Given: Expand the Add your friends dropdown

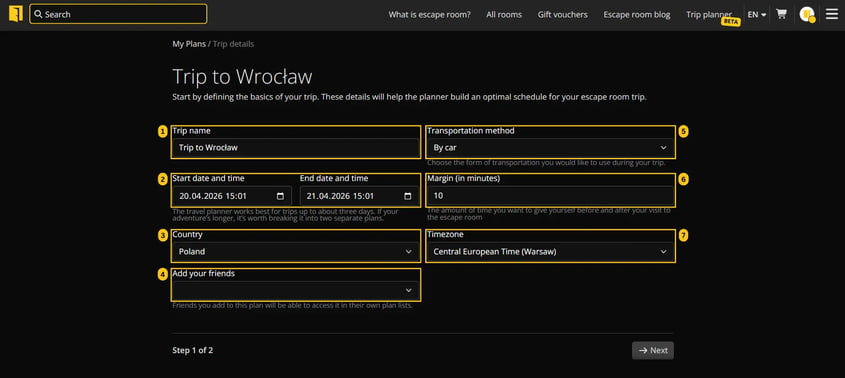Looking at the screenshot, I should coord(296,290).
